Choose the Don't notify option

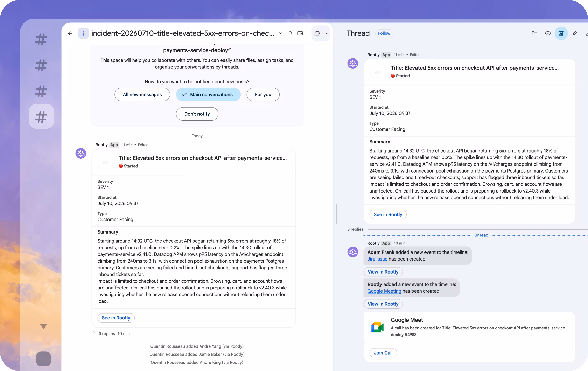click(197, 114)
